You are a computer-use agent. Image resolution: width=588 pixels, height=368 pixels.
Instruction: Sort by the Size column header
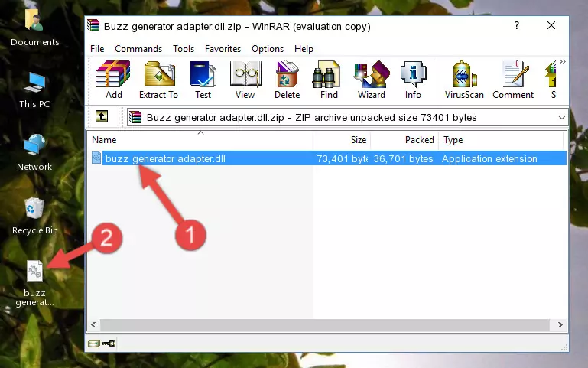tap(342, 140)
